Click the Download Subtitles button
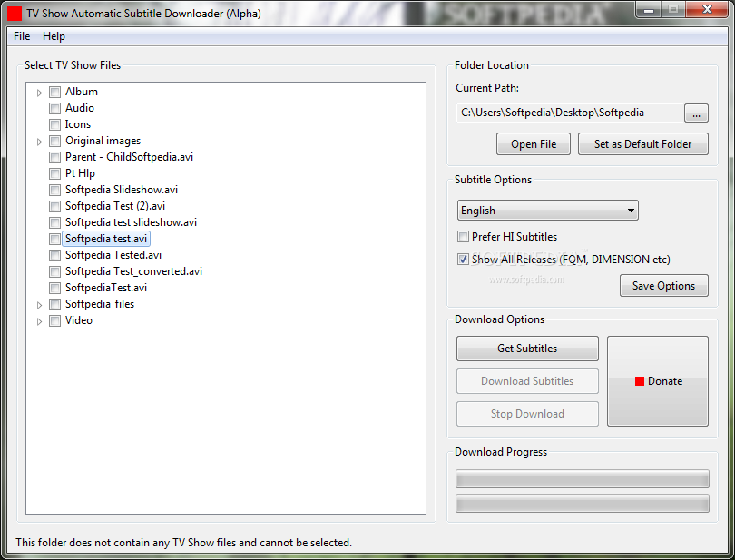The image size is (735, 560). (x=527, y=381)
